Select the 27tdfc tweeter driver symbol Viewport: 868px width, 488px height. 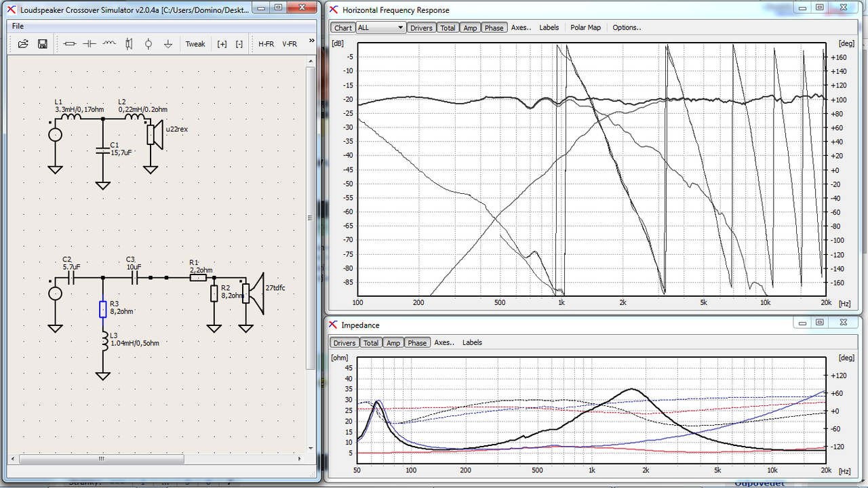(x=254, y=293)
